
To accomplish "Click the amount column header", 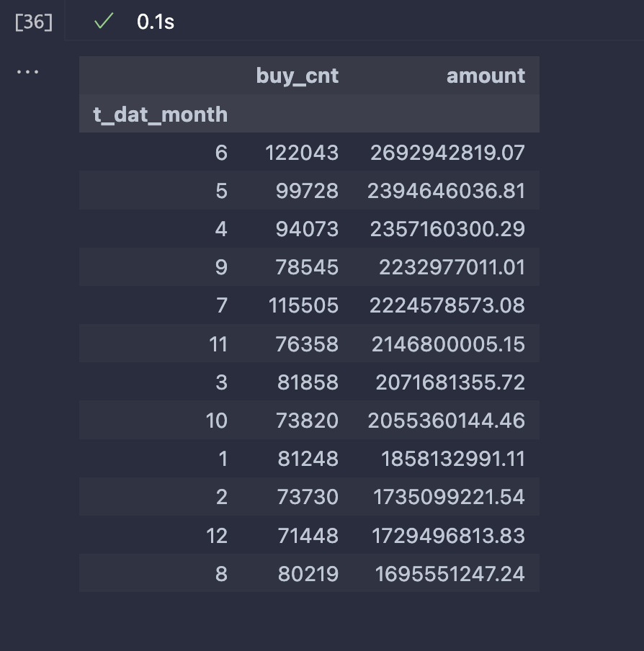I will pyautogui.click(x=486, y=76).
